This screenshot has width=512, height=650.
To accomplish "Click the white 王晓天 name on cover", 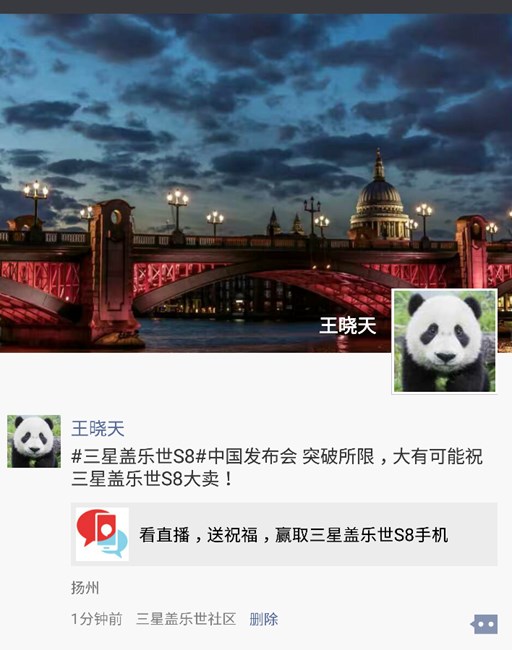I will pyautogui.click(x=347, y=325).
